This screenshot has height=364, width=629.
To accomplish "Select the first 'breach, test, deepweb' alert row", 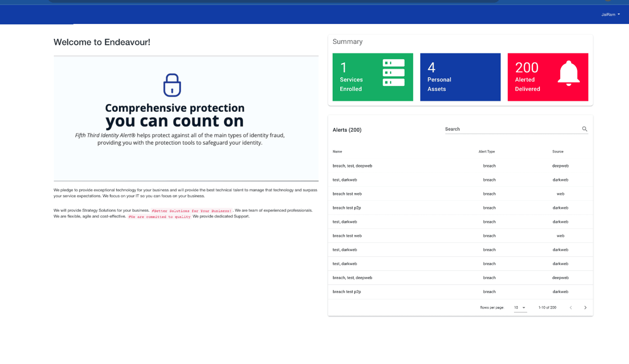I will tap(461, 166).
